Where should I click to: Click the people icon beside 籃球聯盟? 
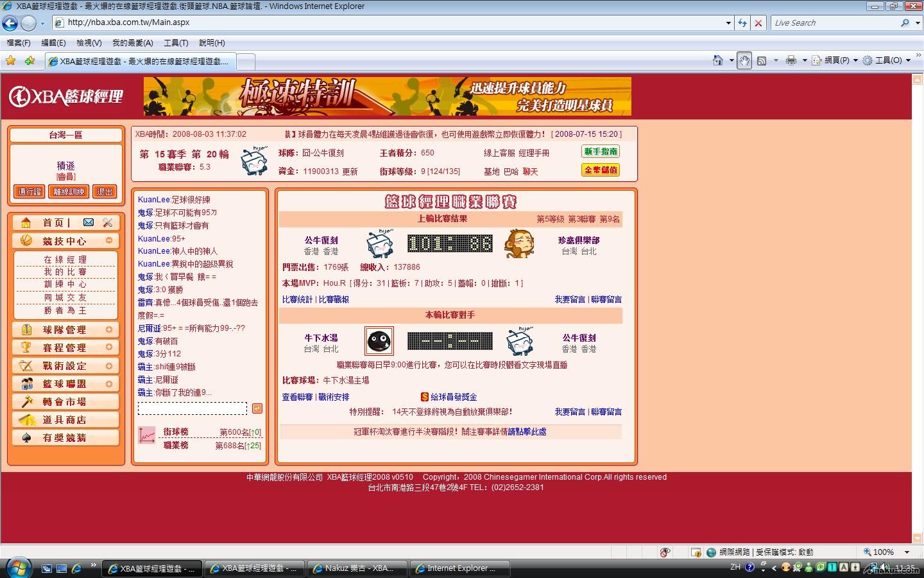[x=26, y=383]
